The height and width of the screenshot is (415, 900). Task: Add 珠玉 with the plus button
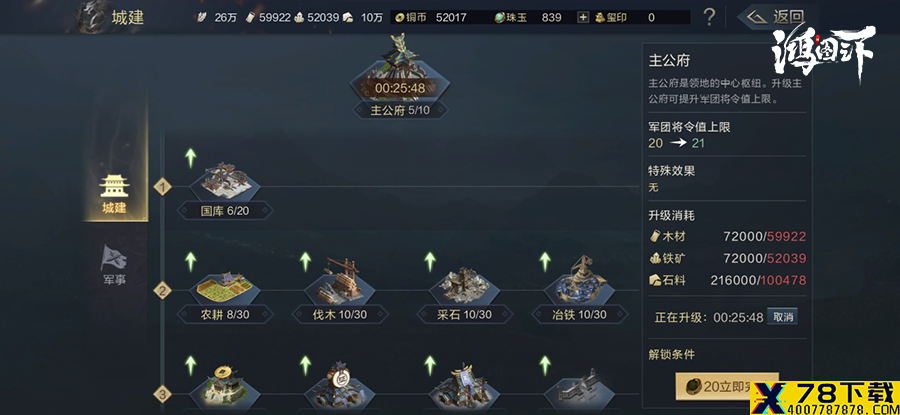click(x=583, y=17)
